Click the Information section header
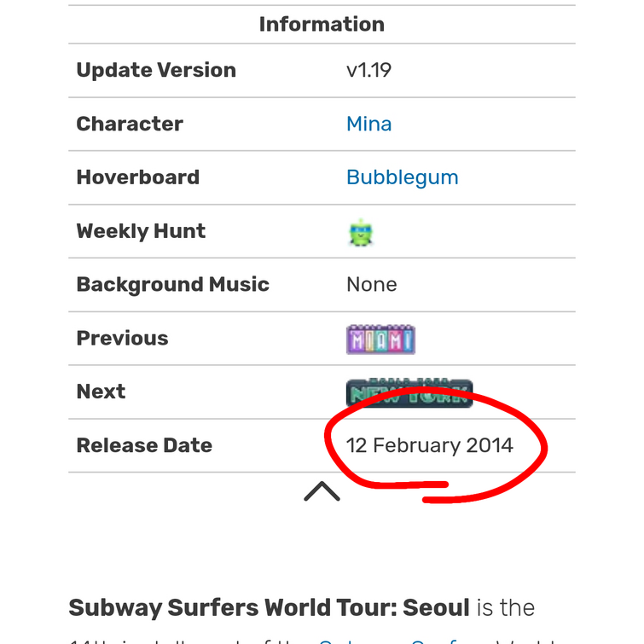644x644 pixels. point(322,24)
